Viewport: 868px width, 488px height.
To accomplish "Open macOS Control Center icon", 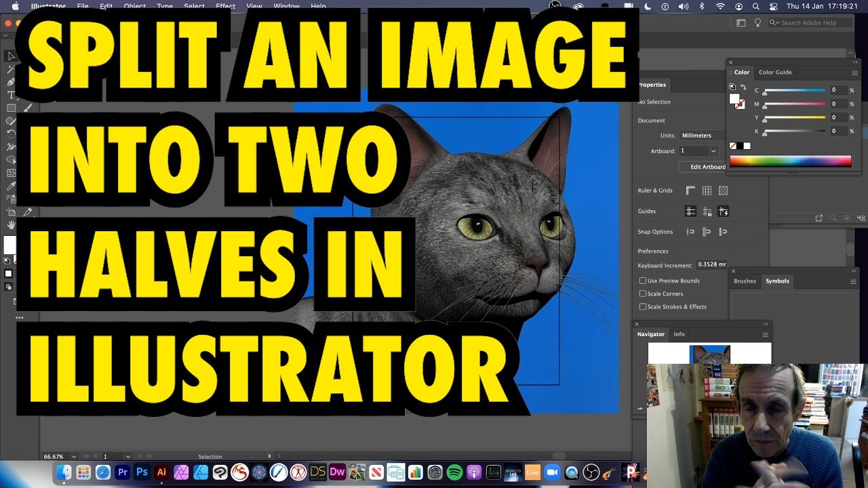I will 773,6.
